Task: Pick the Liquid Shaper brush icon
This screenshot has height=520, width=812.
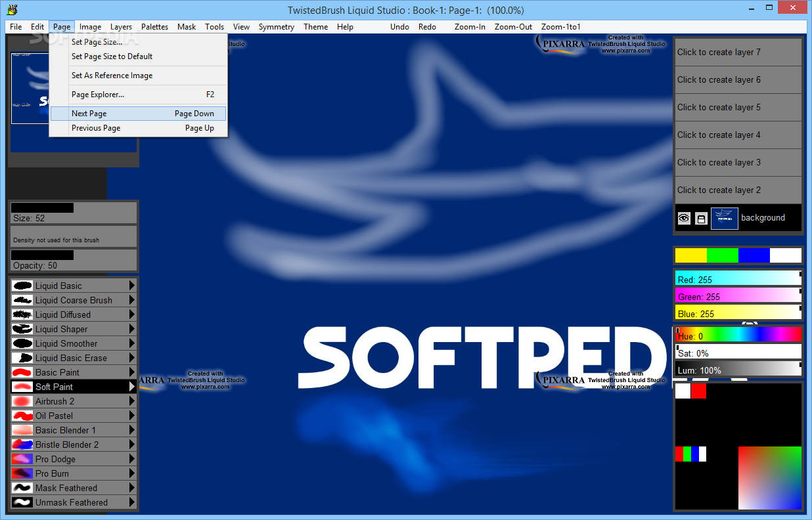Action: pos(22,329)
